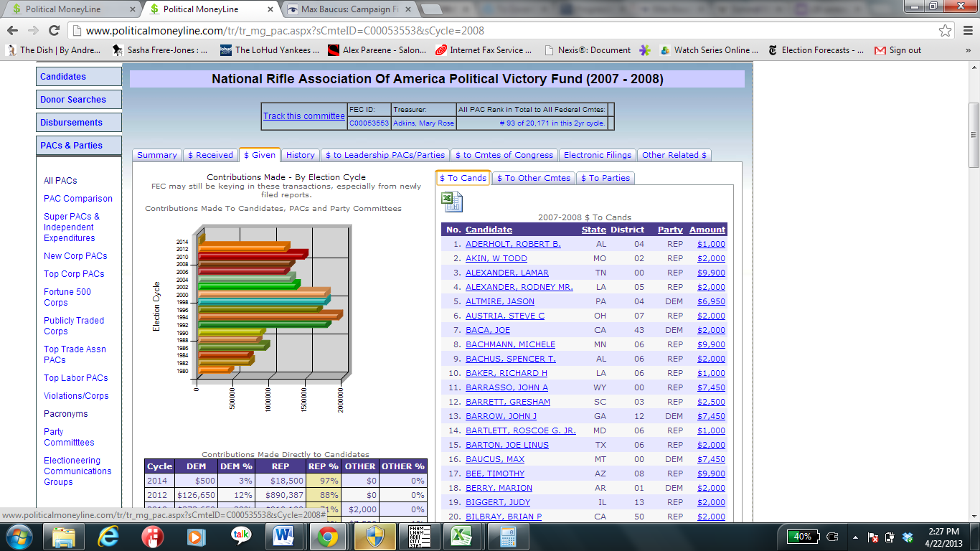Show hidden system tray icons

(855, 537)
